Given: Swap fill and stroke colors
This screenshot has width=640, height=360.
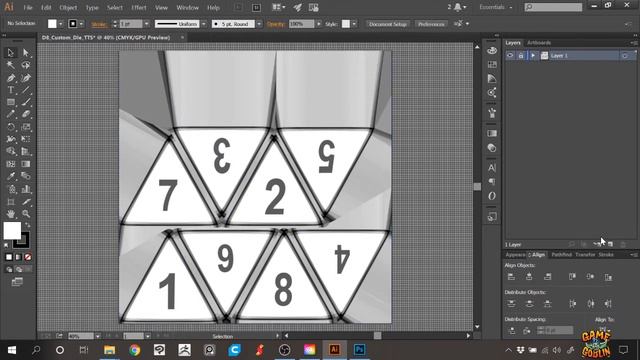Looking at the screenshot, I should coord(27,225).
